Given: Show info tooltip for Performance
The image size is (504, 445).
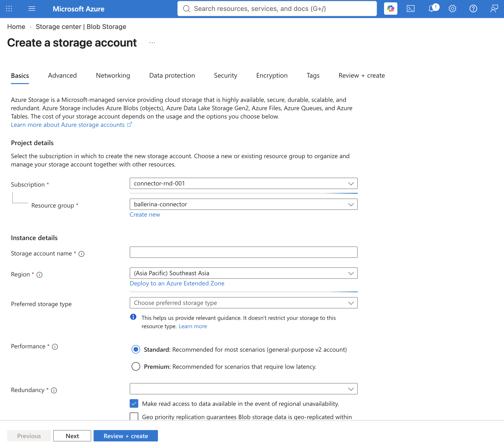Looking at the screenshot, I should pos(55,347).
